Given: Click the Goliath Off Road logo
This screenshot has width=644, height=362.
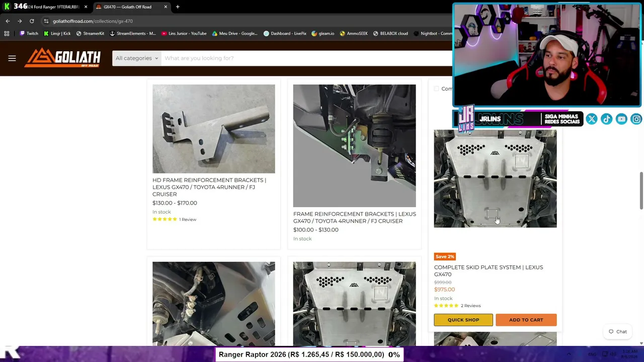Looking at the screenshot, I should point(62,58).
